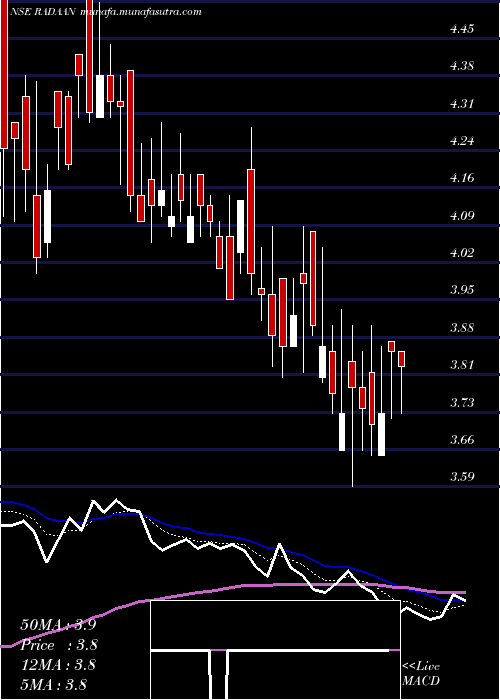Click the 3.66 price axis label
The image size is (500, 700).
pos(462,440)
